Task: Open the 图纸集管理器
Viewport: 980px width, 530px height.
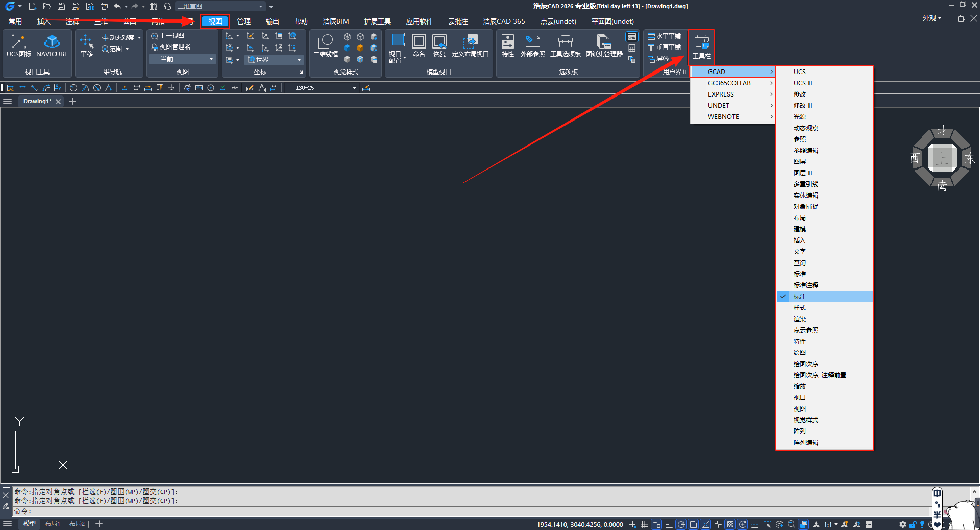Action: (604, 45)
